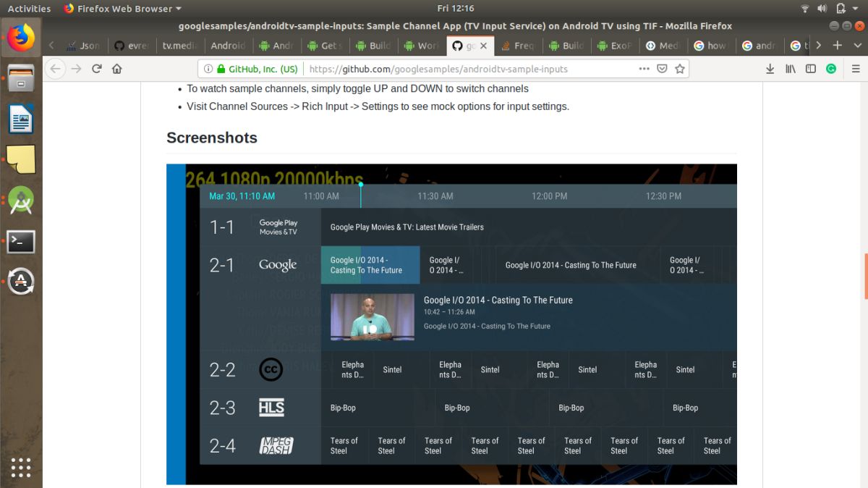Open the Library bookmarks and history
The width and height of the screenshot is (868, 488).
[x=791, y=69]
